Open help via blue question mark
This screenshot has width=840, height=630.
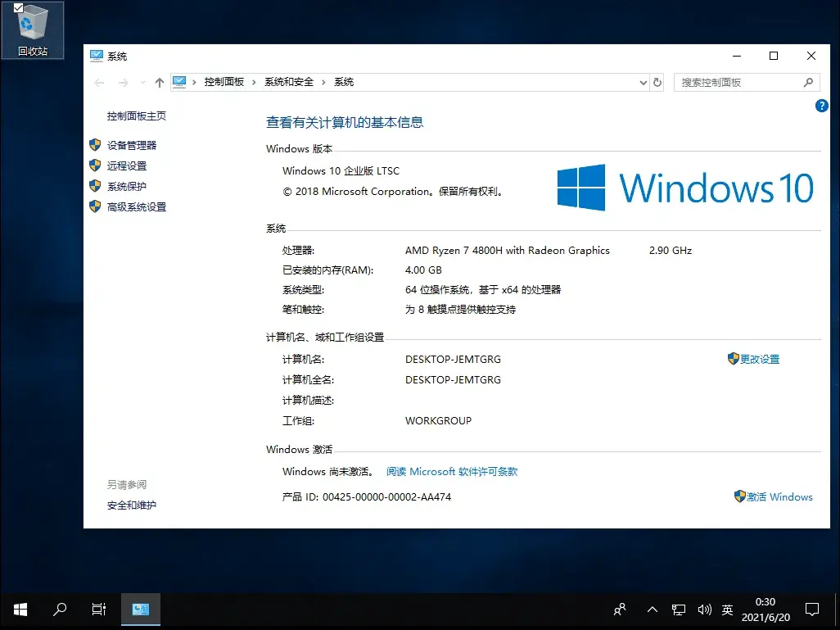pos(821,106)
